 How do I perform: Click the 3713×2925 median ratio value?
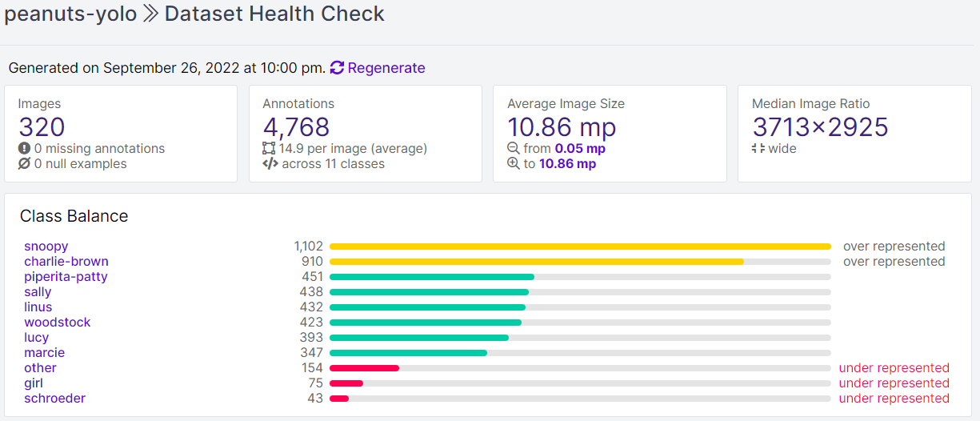point(821,127)
